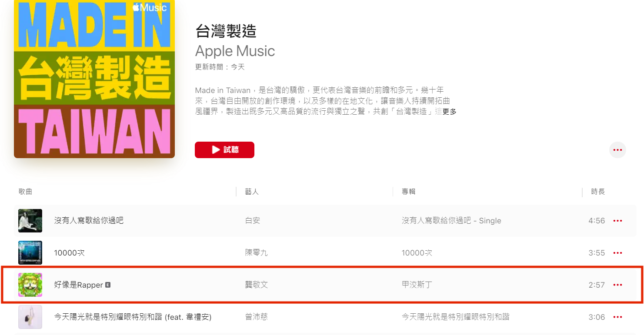Click the 白安 artist name
This screenshot has height=335, width=644.
coord(253,221)
